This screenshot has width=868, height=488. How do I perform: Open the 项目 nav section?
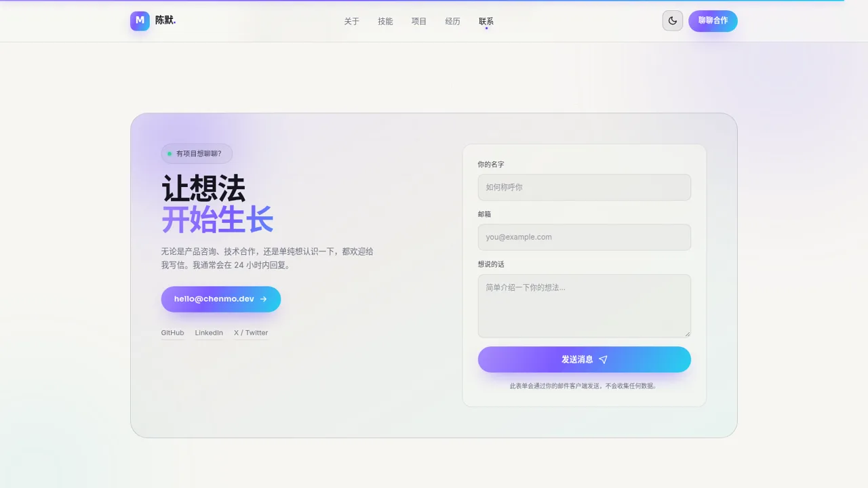[x=419, y=22]
